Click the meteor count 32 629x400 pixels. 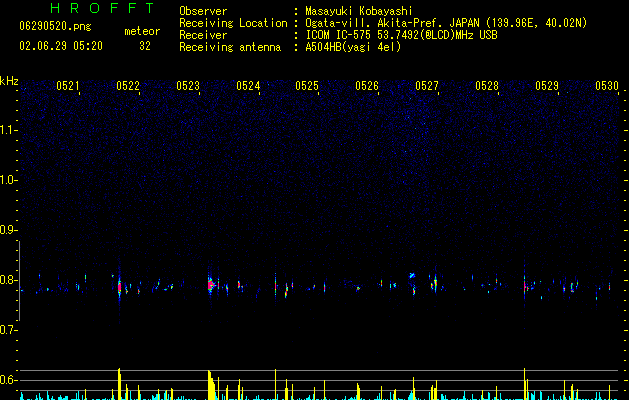(x=145, y=46)
